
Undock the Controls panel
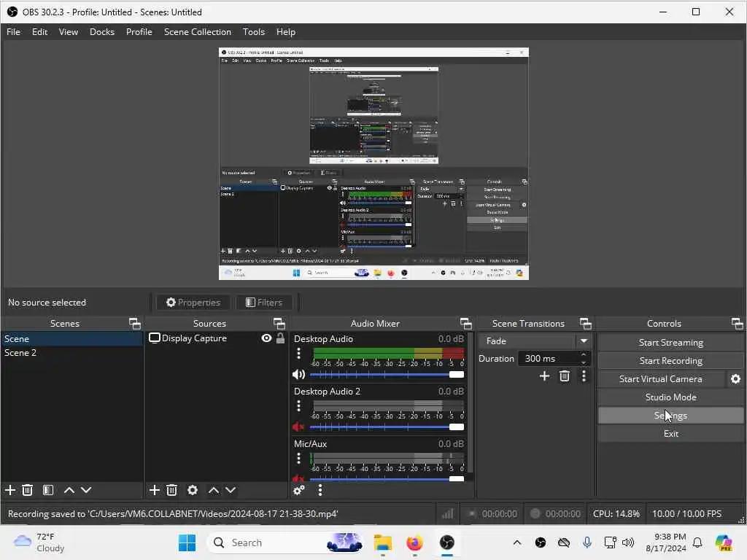tap(737, 324)
